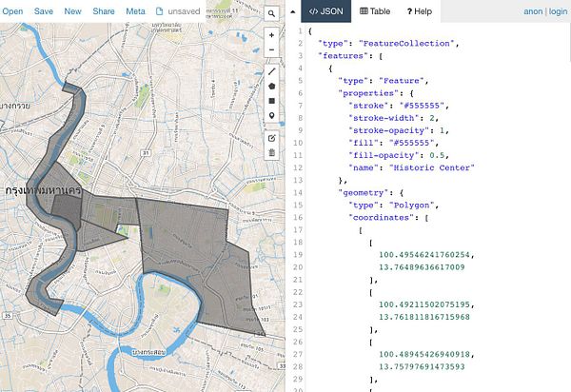The height and width of the screenshot is (392, 571).
Task: Click the fill-opacity 0.5 value
Action: click(x=437, y=155)
